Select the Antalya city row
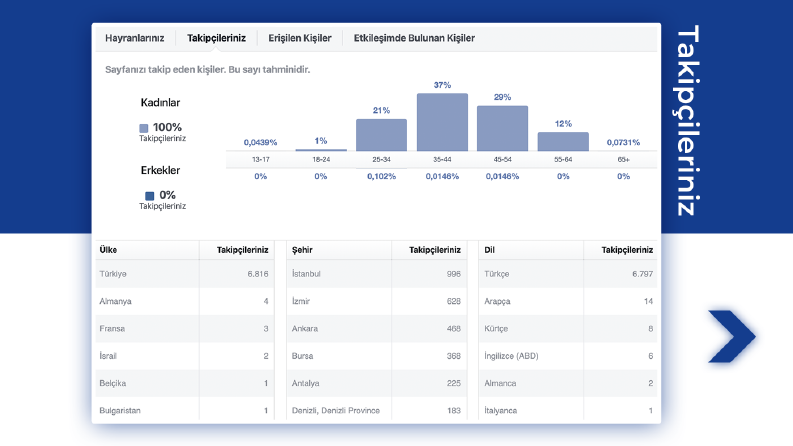 tap(377, 383)
